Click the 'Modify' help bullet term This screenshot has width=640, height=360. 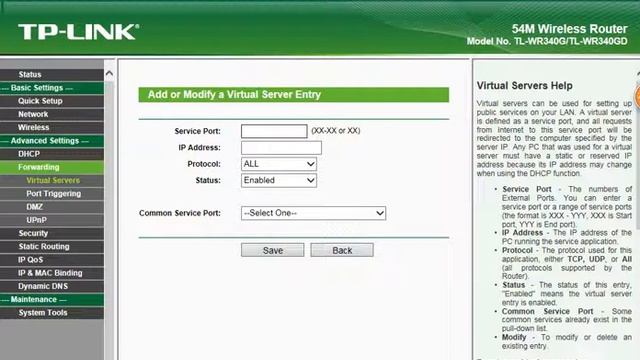[514, 337]
